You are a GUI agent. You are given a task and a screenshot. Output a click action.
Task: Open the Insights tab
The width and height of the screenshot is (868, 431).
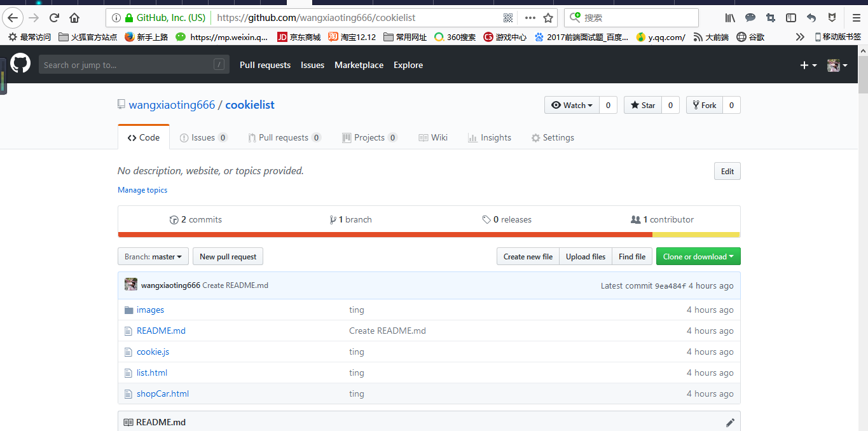[490, 137]
